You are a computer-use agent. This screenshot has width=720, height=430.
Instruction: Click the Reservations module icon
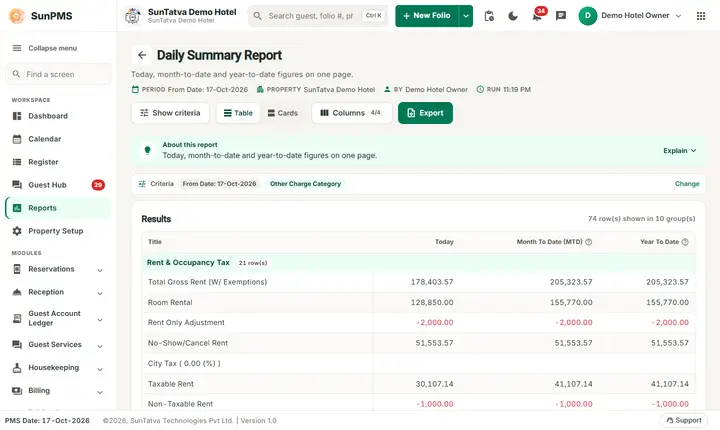(17, 269)
